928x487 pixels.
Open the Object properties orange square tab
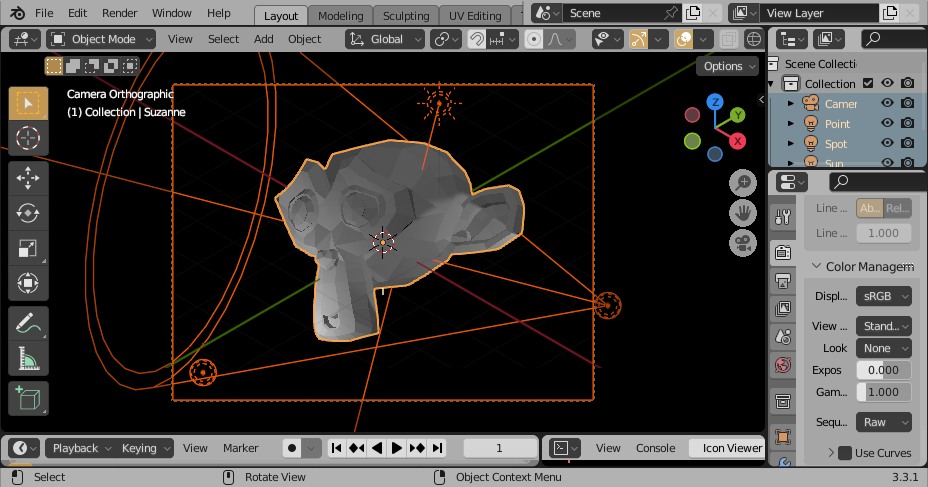[x=783, y=437]
